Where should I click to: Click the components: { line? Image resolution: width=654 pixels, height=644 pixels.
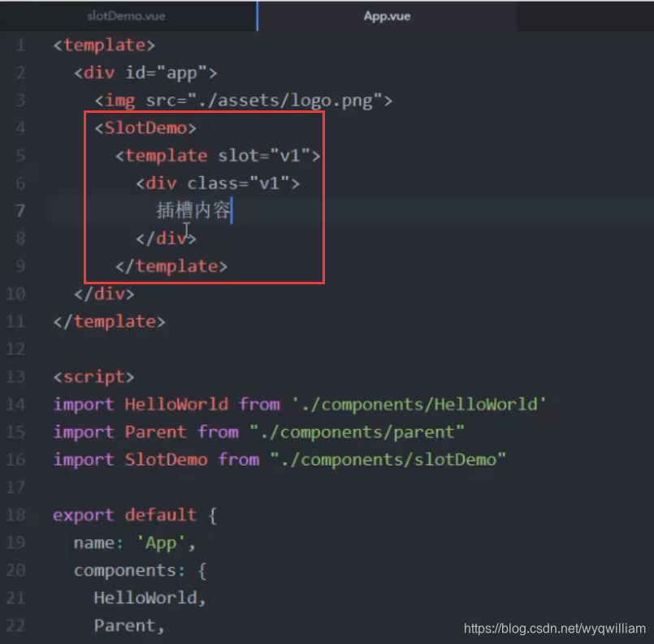(140, 570)
